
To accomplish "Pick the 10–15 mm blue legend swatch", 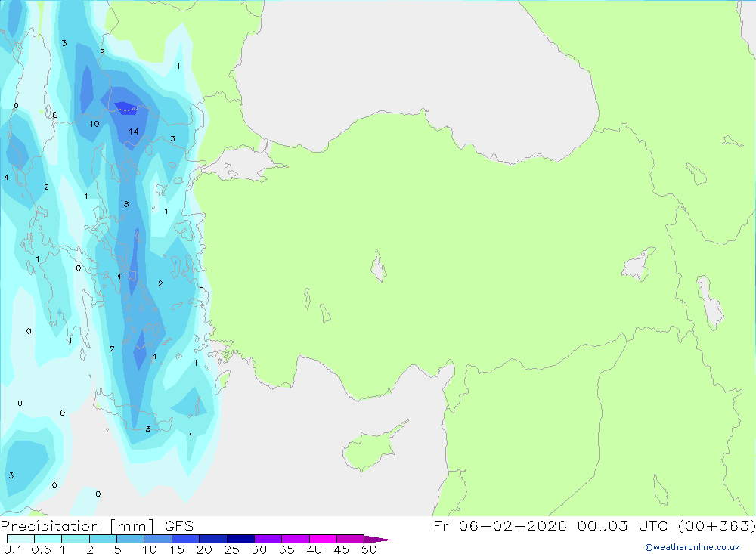I will pyautogui.click(x=158, y=539).
